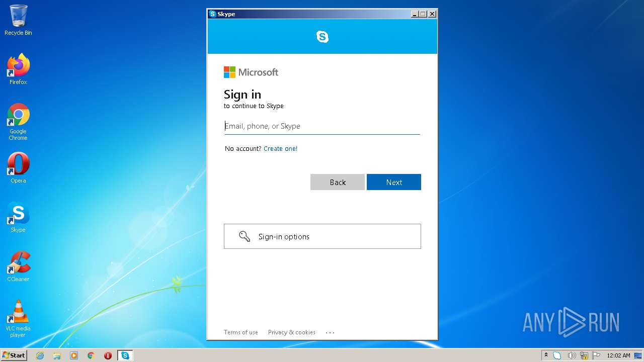Click the Skype status tray icon

point(557,355)
